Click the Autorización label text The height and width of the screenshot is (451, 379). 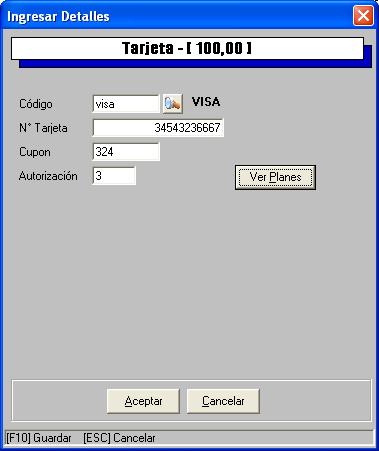point(48,176)
